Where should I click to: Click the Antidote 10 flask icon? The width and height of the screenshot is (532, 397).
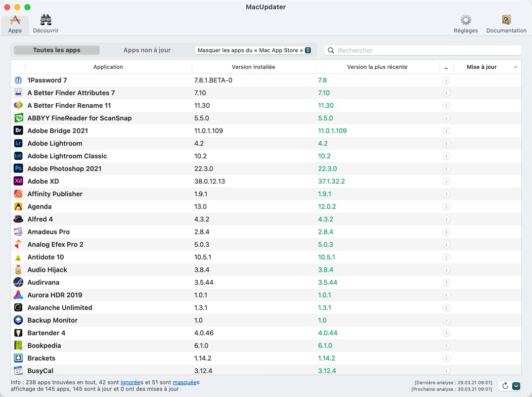click(x=18, y=257)
